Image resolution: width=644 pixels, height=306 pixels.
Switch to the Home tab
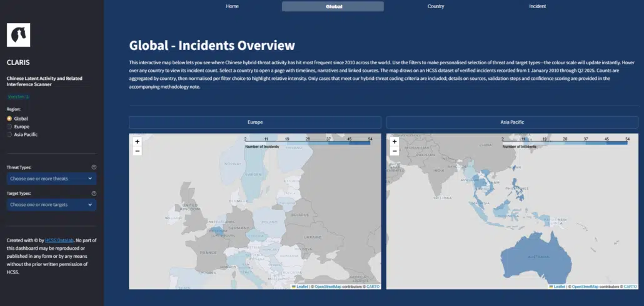(232, 6)
